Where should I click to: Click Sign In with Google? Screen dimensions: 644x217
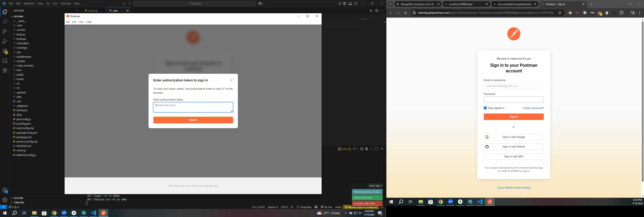[514, 137]
